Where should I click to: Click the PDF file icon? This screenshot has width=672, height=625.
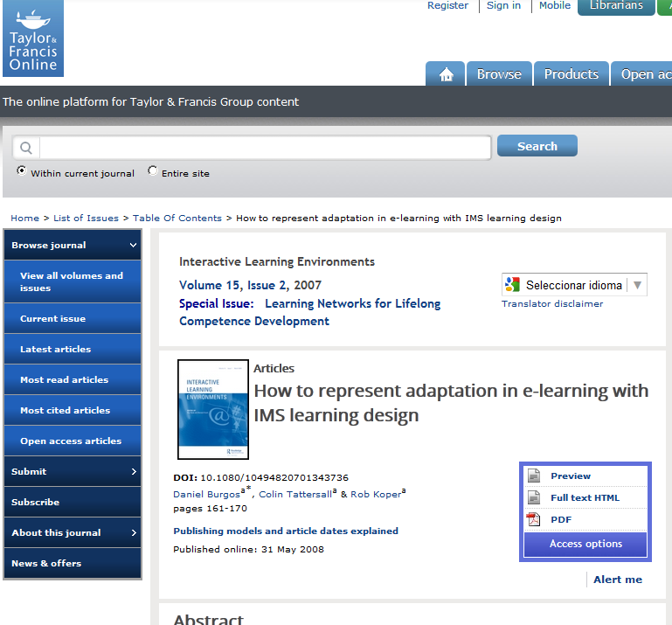point(534,520)
